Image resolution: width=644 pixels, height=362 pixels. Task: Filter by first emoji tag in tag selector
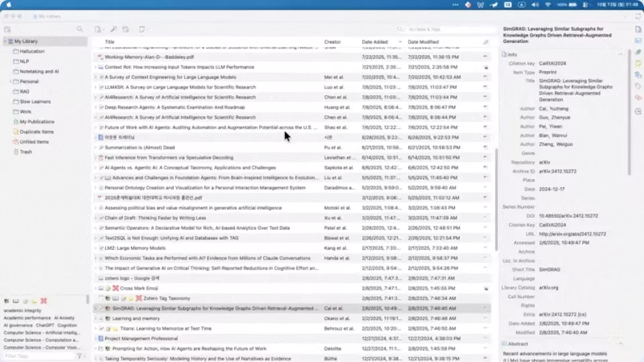point(7,301)
